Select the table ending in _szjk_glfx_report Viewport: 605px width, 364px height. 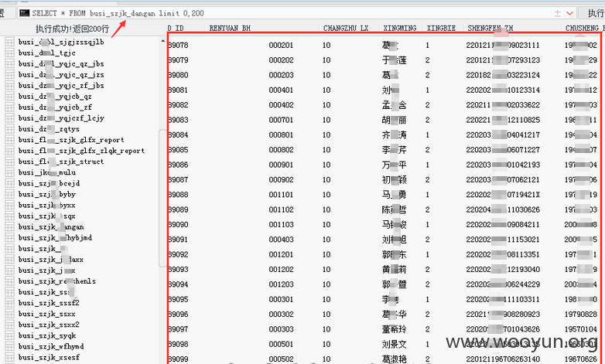[71, 140]
